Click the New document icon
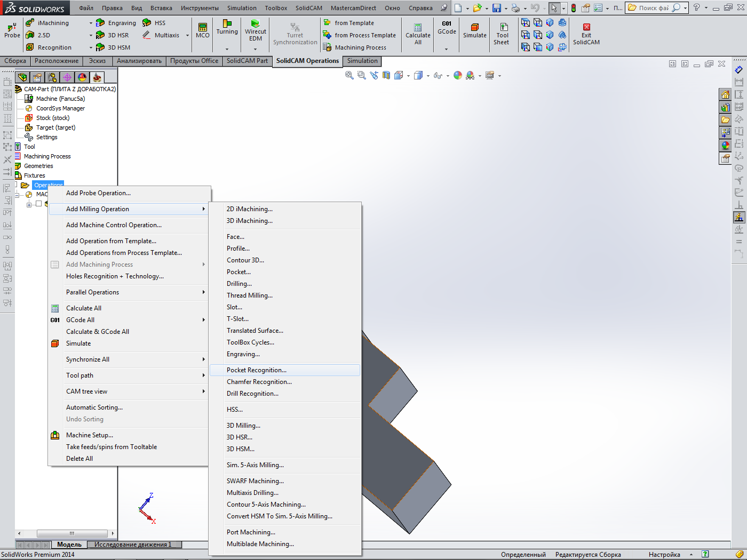747x560 pixels. click(458, 8)
